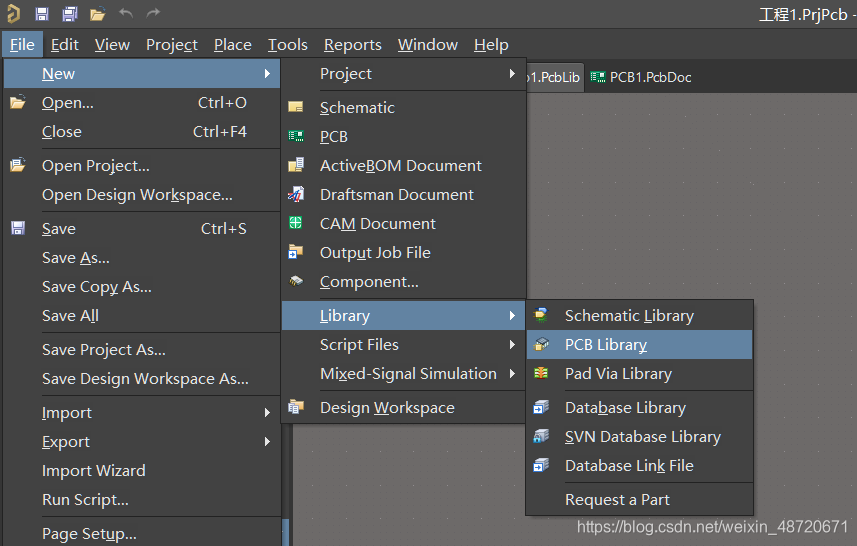Screen dimensions: 857x546
Task: Expand the Project submenu arrow
Action: pos(512,74)
